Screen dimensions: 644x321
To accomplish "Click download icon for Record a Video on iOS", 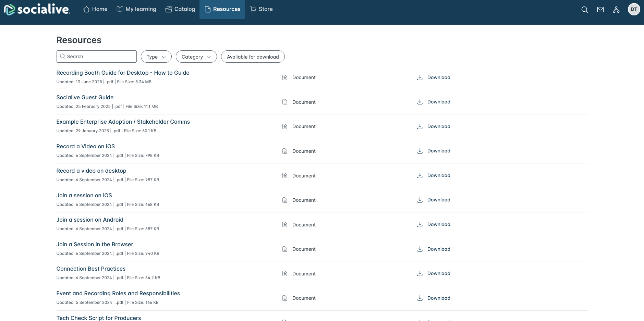I will pyautogui.click(x=420, y=151).
